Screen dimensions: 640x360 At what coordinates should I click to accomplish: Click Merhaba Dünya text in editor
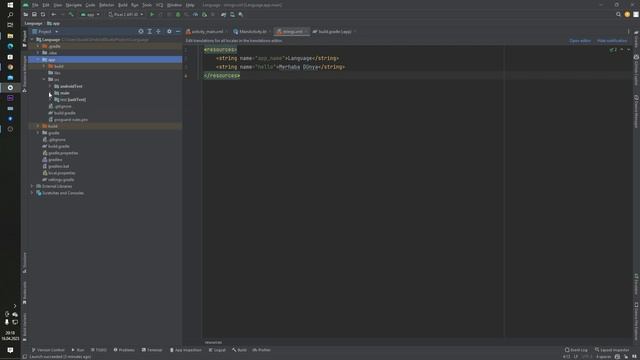[x=298, y=67]
